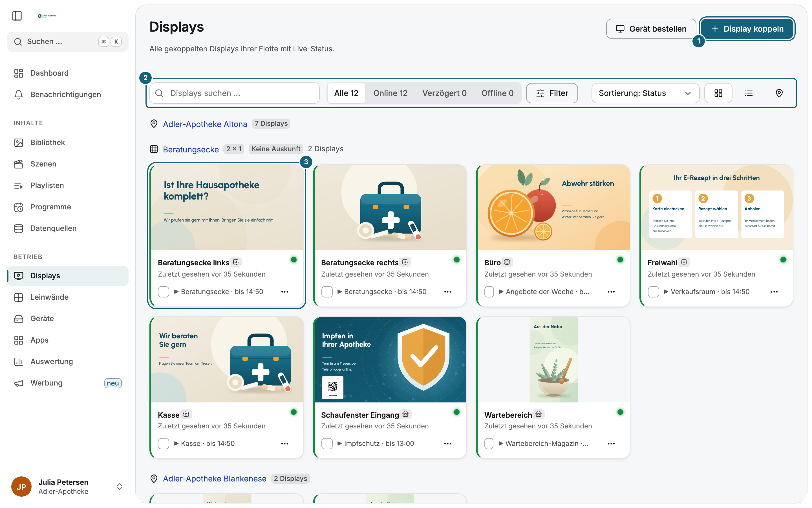
Task: Open the Beratungsecke video wall link
Action: (x=191, y=149)
